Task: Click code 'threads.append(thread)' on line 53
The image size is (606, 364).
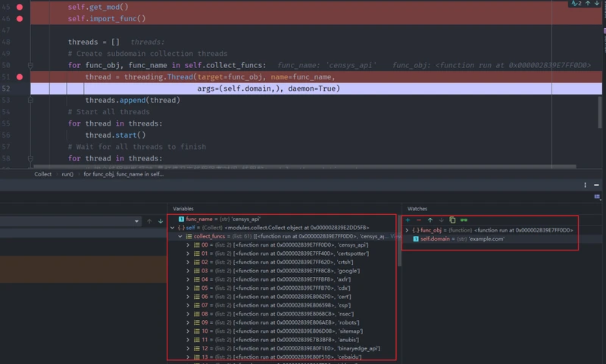Action: pos(133,100)
